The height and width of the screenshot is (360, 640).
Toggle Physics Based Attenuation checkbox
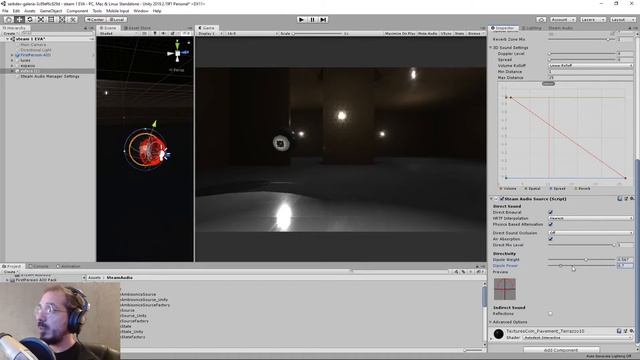[550, 224]
